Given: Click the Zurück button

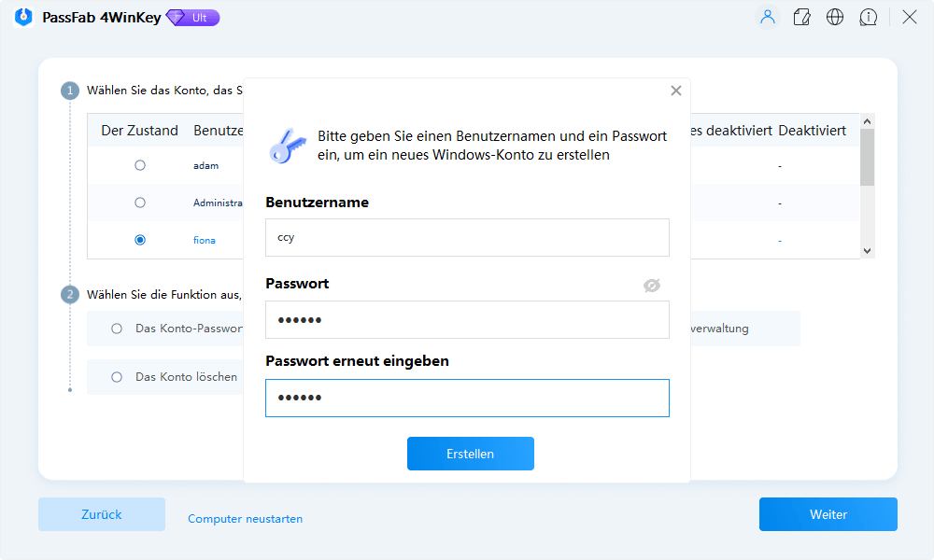Looking at the screenshot, I should pyautogui.click(x=101, y=514).
